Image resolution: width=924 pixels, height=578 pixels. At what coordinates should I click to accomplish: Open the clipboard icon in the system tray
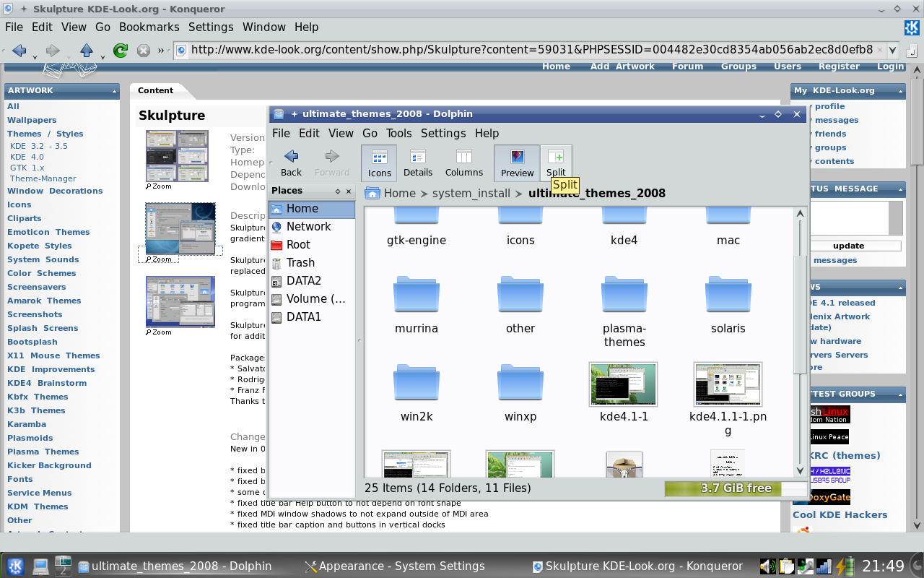point(786,566)
